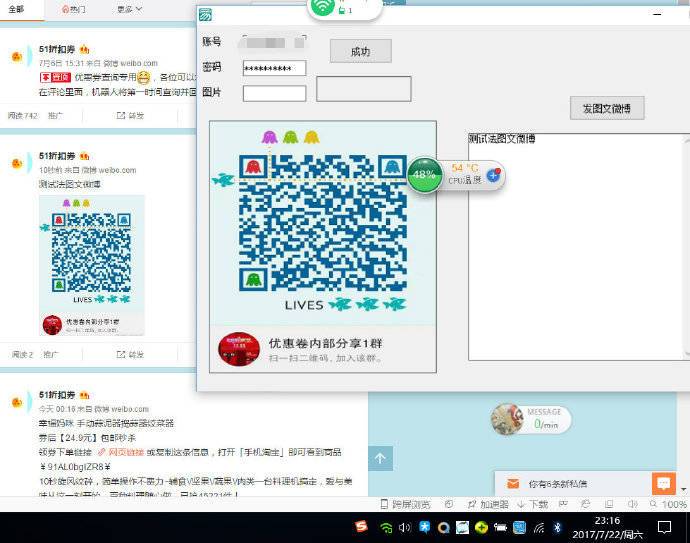This screenshot has height=543, width=690.
Task: Click 加速器 in browser status bar
Action: click(488, 504)
